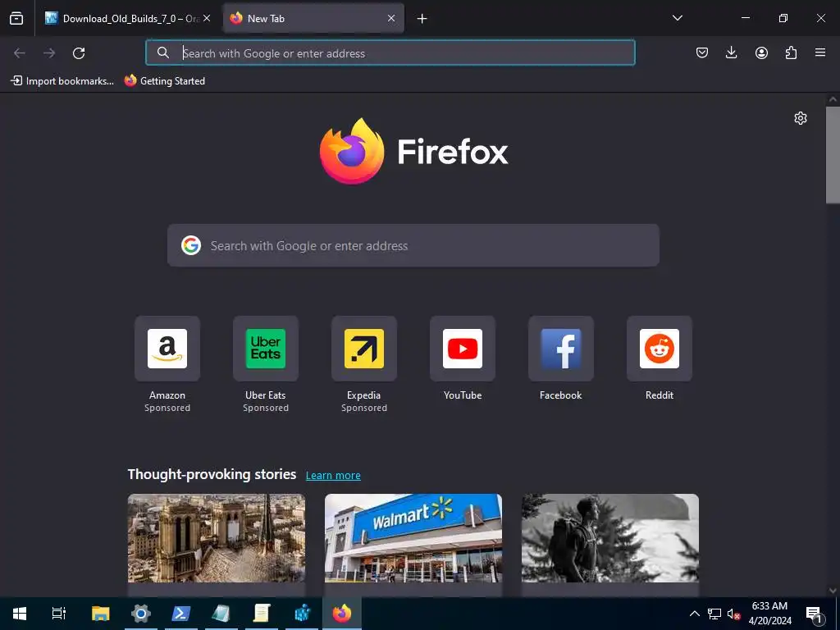Open the taskbar clock and date
The width and height of the screenshot is (840, 630).
coord(769,614)
